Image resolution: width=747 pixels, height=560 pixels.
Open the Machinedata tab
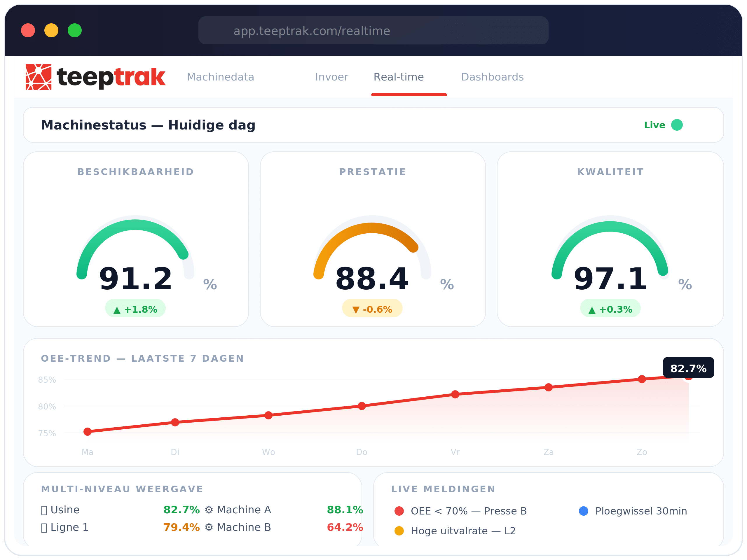220,77
